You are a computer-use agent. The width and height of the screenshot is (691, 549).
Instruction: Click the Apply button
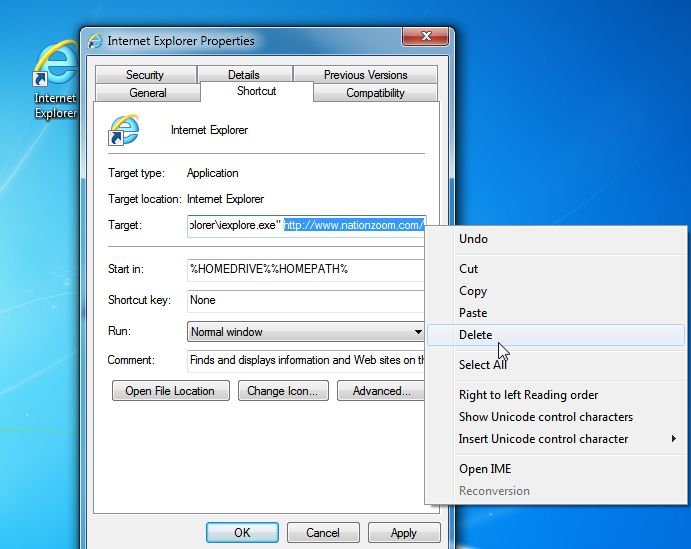tap(404, 533)
